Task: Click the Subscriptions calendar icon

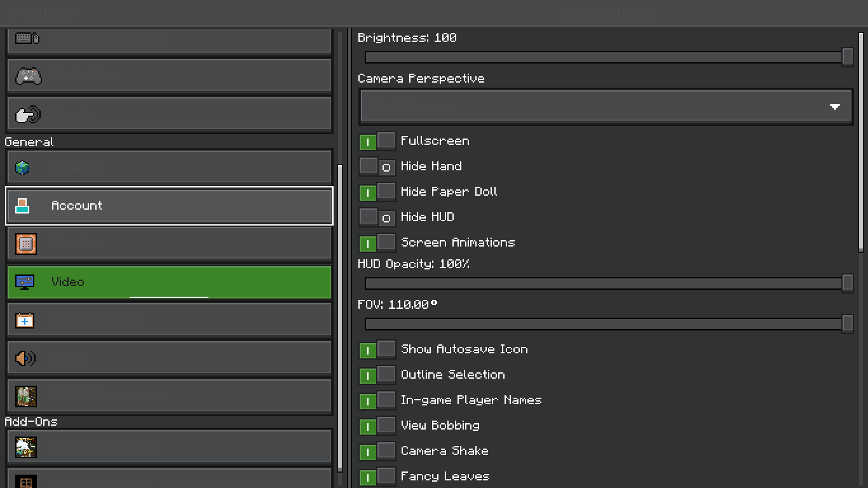Action: pos(25,320)
